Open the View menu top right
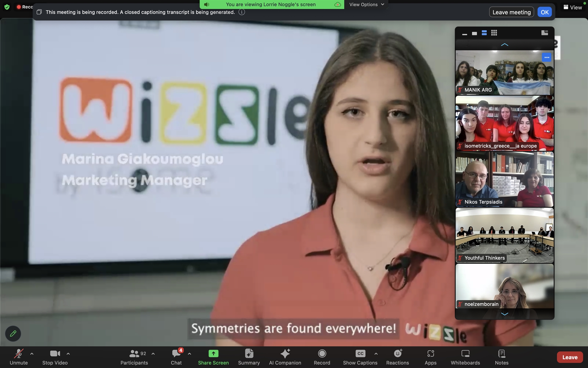The height and width of the screenshot is (368, 588). click(572, 7)
